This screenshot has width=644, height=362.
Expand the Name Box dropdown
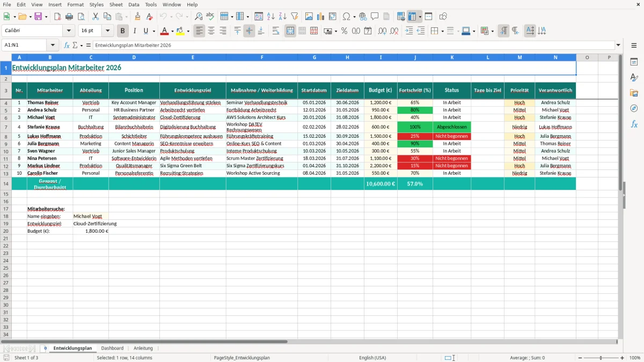(x=53, y=46)
